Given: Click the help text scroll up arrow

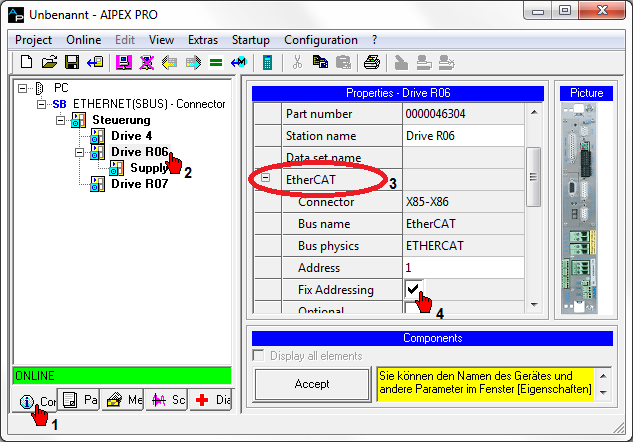Looking at the screenshot, I should [x=603, y=376].
